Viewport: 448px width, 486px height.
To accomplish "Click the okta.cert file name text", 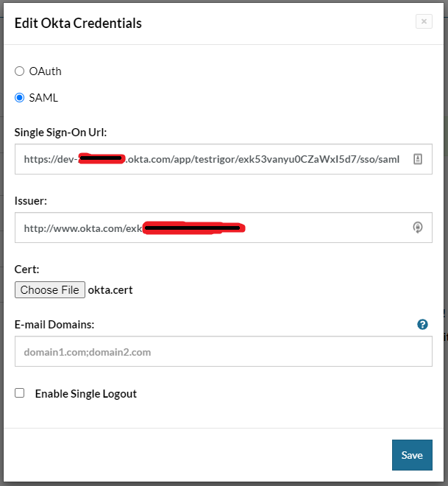I will tap(110, 290).
